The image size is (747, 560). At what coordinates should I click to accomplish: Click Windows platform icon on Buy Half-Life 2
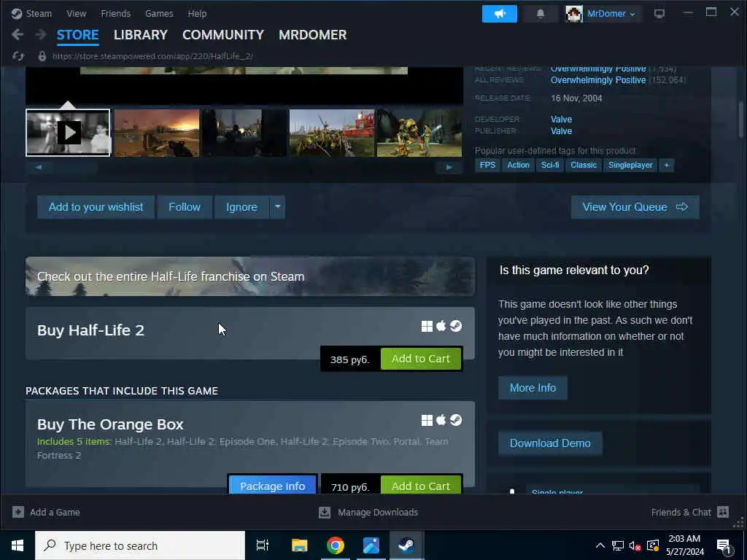coord(427,326)
